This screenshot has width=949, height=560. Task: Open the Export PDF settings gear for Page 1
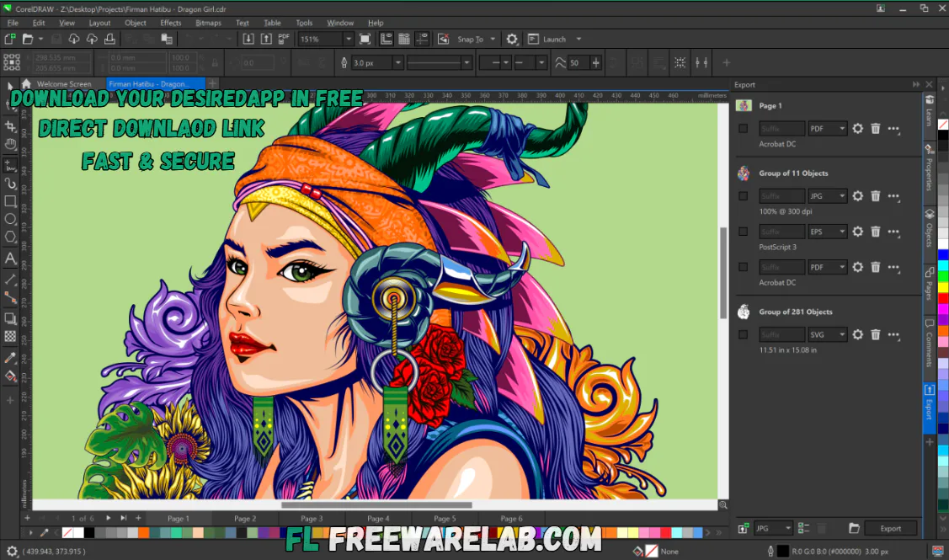pyautogui.click(x=857, y=128)
